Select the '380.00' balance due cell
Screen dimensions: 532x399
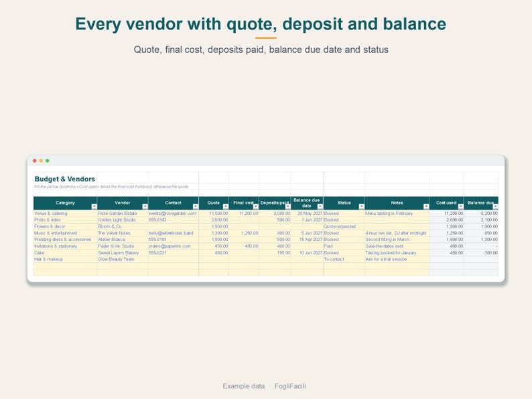click(481, 253)
